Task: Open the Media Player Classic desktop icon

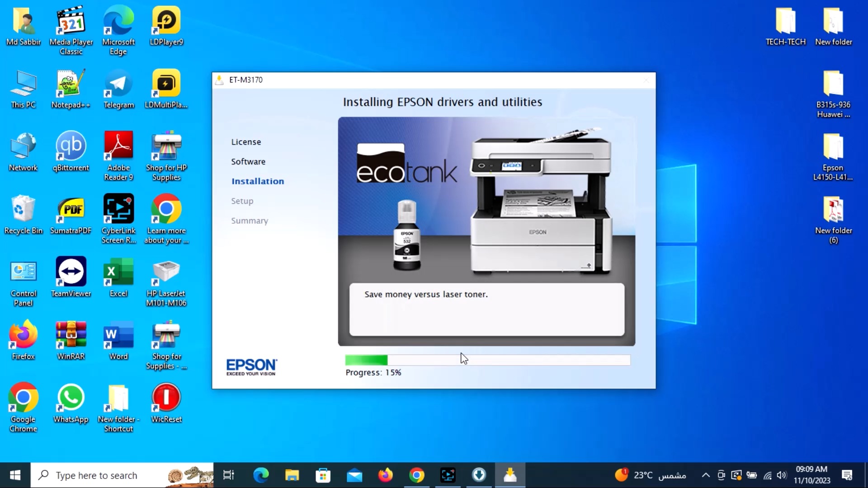Action: point(71,30)
